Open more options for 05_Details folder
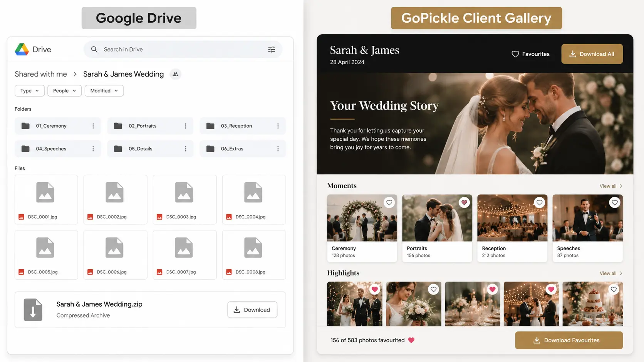 186,148
